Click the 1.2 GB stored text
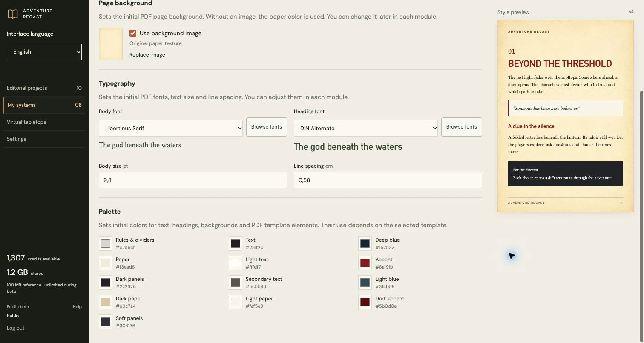 (25, 272)
